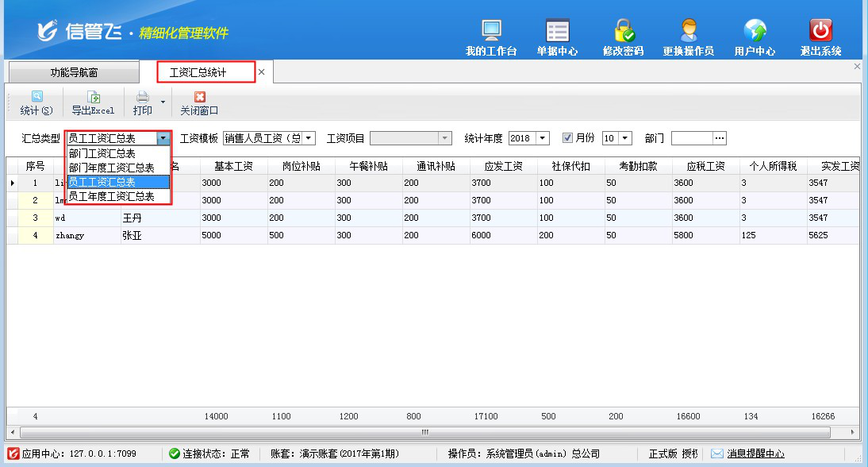The height and width of the screenshot is (467, 868).
Task: Click the 修改密码 lock icon
Action: [x=623, y=32]
